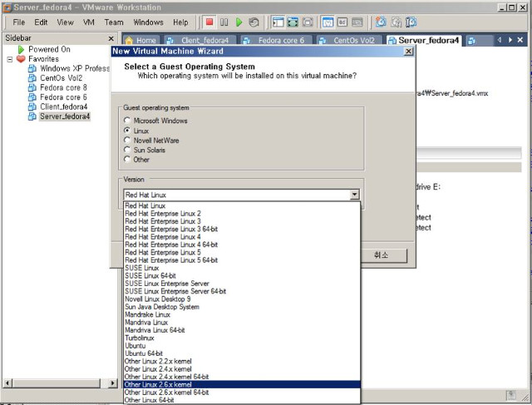The image size is (532, 405).
Task: Open the Help menu
Action: (x=180, y=22)
